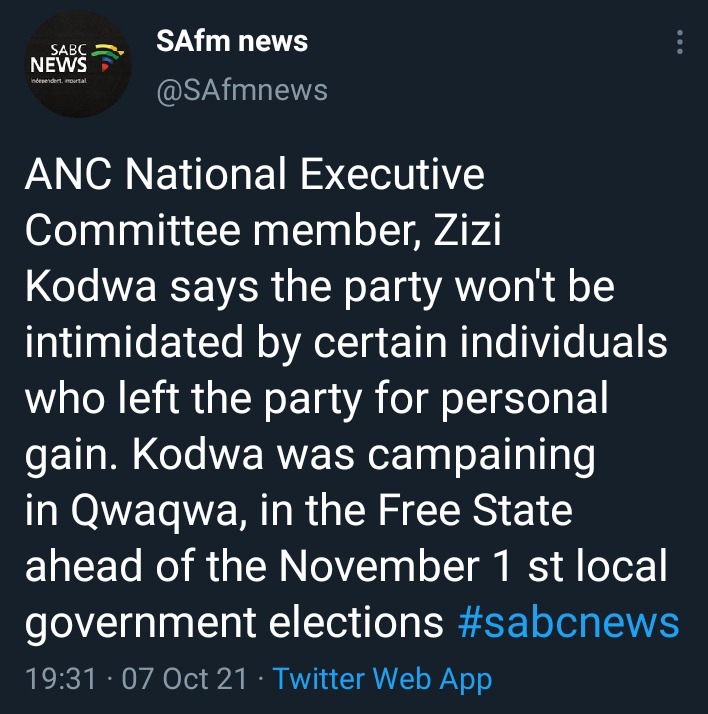Screen dimensions: 708x714
Task: Open the @SAfmnews handle
Action: tap(242, 90)
